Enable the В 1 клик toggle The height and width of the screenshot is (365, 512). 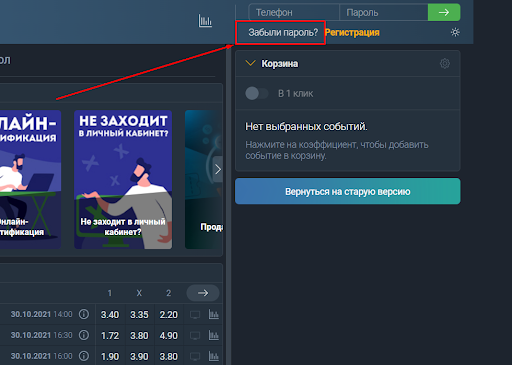click(x=256, y=93)
